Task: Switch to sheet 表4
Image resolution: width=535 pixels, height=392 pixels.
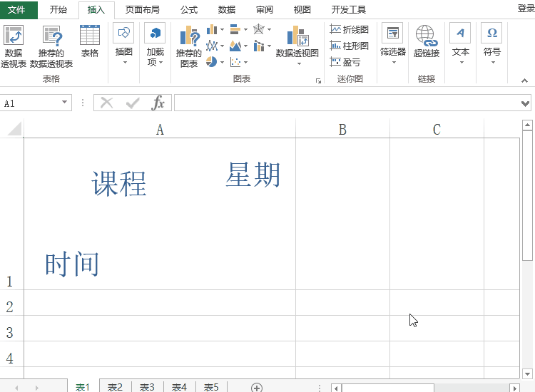Action: [x=179, y=387]
